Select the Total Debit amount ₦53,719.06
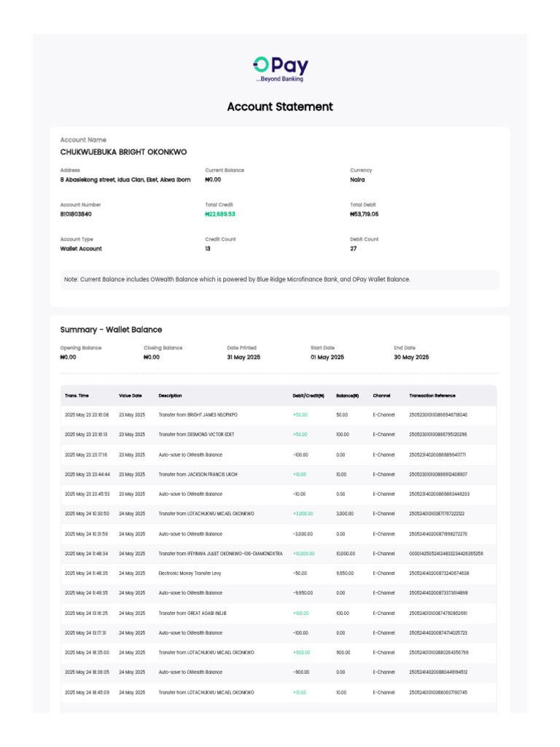 point(364,214)
